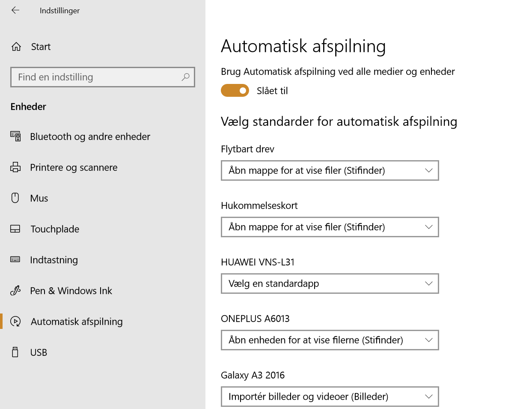Turn off the Automatisk afspilning toggle
Screen dimensions: 532x409
coord(235,90)
